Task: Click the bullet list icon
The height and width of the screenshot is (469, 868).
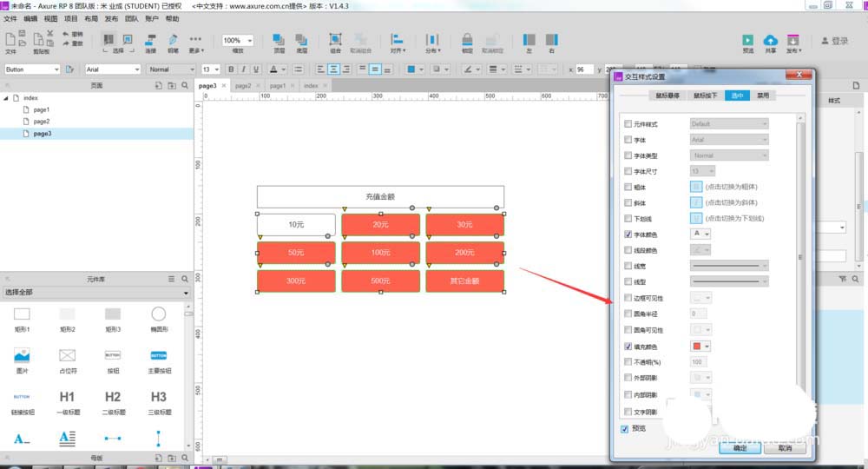Action: click(299, 69)
